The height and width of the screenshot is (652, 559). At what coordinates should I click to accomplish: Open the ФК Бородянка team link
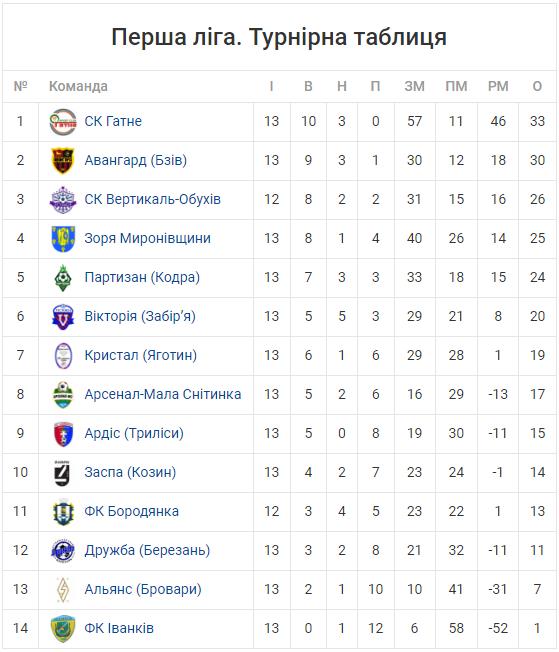(131, 511)
